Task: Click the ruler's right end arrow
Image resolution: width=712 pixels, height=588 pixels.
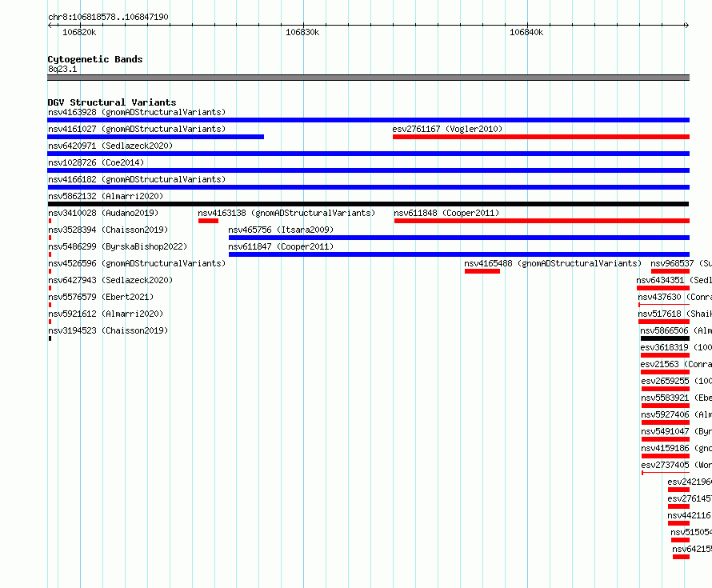Action: (686, 26)
